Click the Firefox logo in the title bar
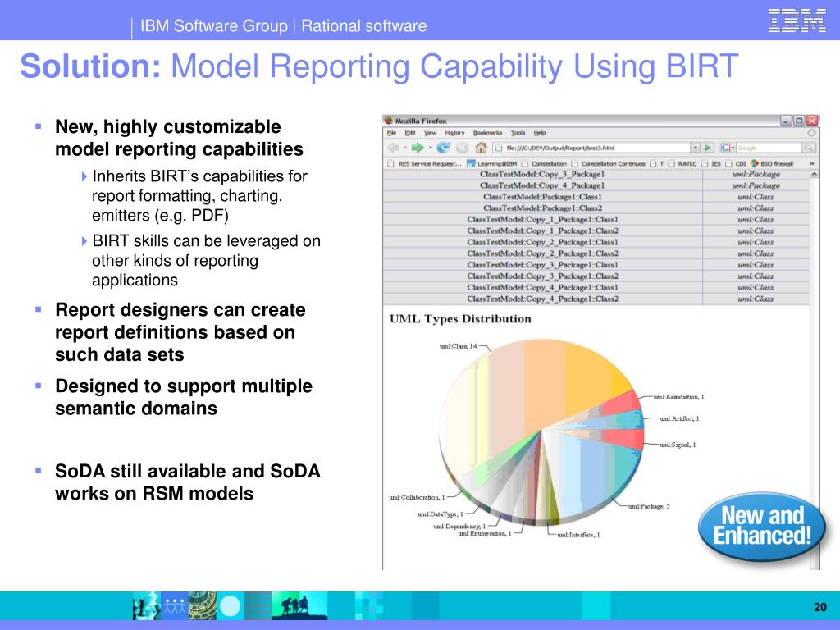Screen dimensions: 840x630 click(389, 121)
